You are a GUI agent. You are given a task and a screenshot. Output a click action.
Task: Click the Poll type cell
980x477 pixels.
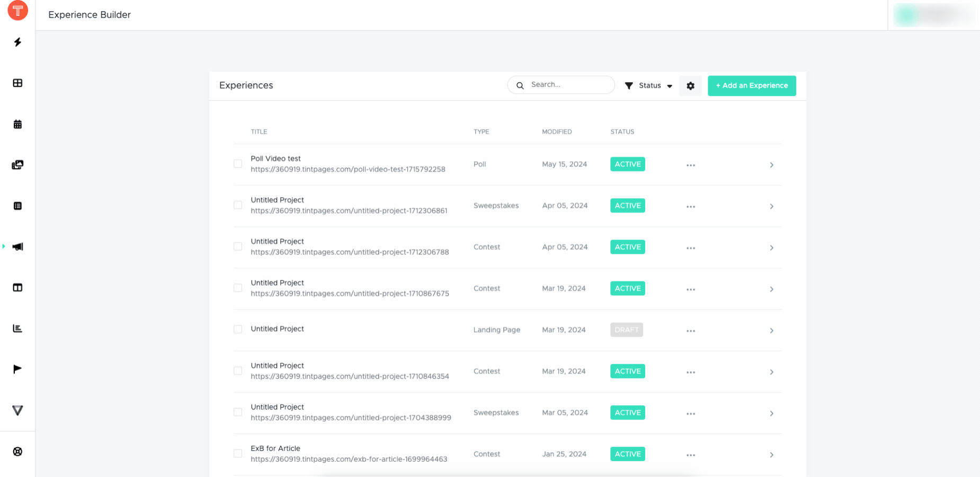(480, 164)
